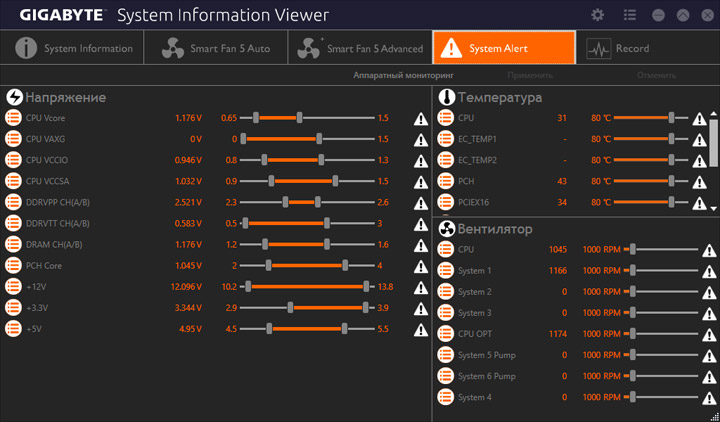This screenshot has height=422, width=720.
Task: Toggle the PCIEX16 temperature alert triangle
Action: click(699, 203)
